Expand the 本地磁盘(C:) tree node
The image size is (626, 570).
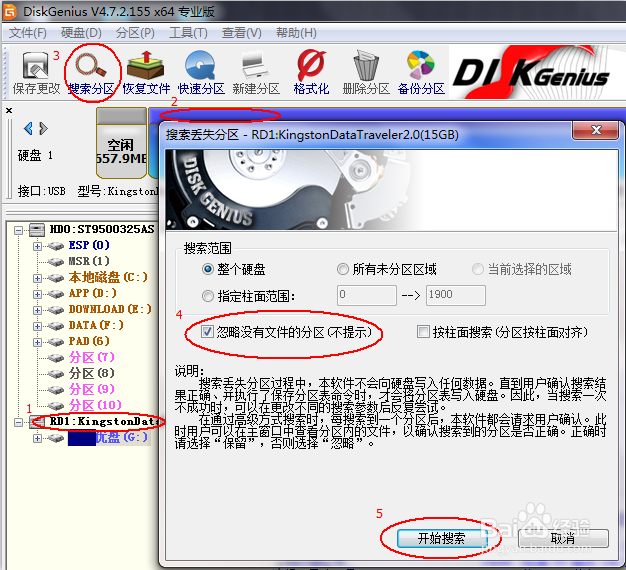click(37, 278)
